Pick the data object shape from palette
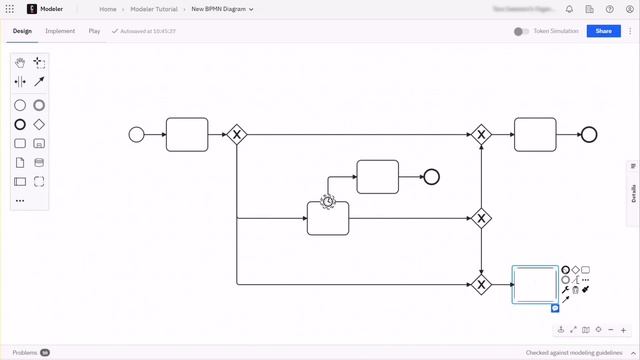Viewport: 640px width, 360px height. 20,162
